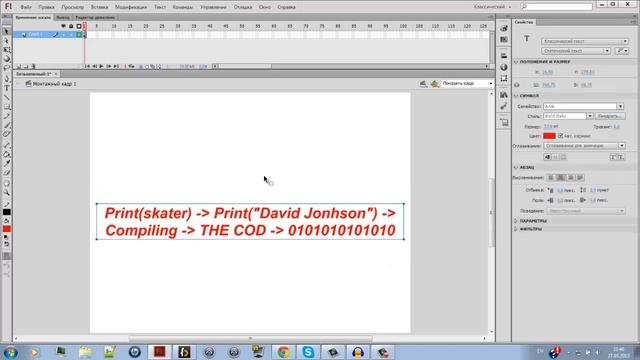
Task: Toggle outline view for all layers
Action: click(79, 26)
